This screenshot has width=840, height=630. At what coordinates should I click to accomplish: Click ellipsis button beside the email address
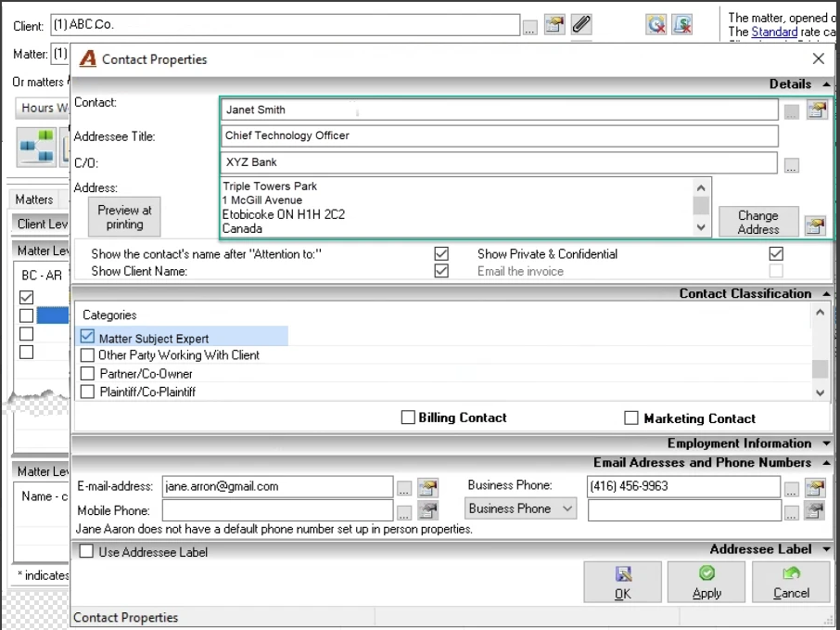[404, 488]
